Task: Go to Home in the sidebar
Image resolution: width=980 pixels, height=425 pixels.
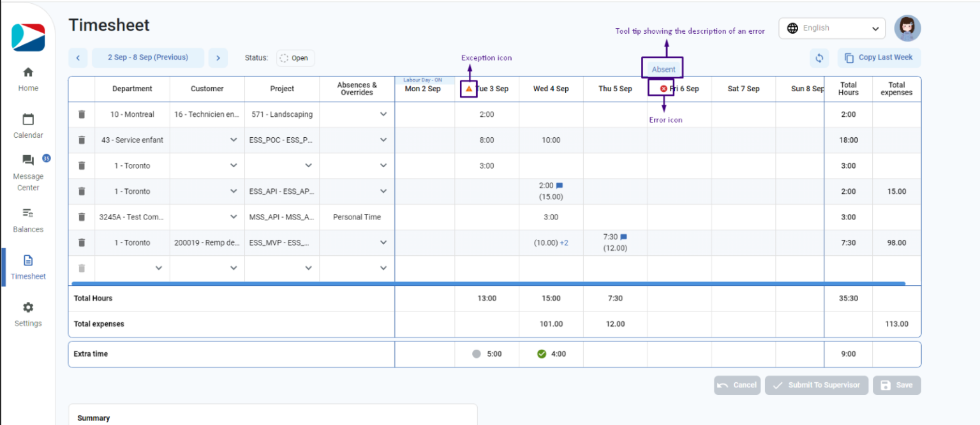Action: point(28,79)
